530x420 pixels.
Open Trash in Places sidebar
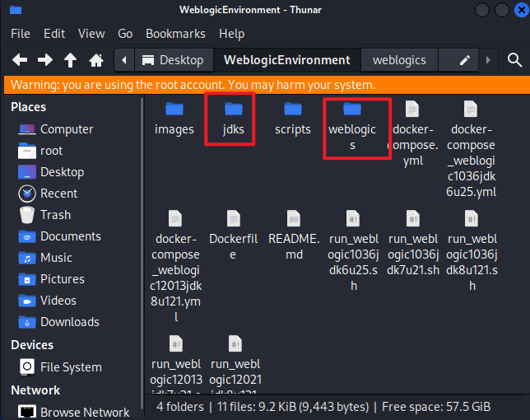pyautogui.click(x=44, y=215)
